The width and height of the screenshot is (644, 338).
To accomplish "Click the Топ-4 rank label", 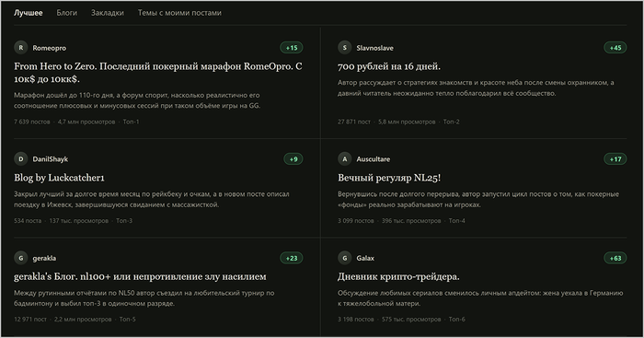I will click(457, 221).
